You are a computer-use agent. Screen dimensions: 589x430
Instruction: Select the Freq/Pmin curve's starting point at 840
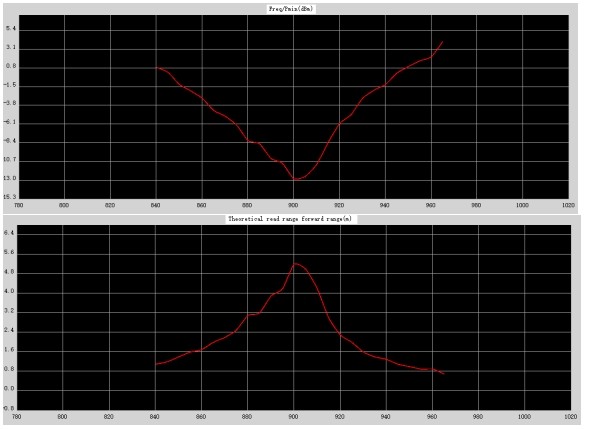coord(157,68)
